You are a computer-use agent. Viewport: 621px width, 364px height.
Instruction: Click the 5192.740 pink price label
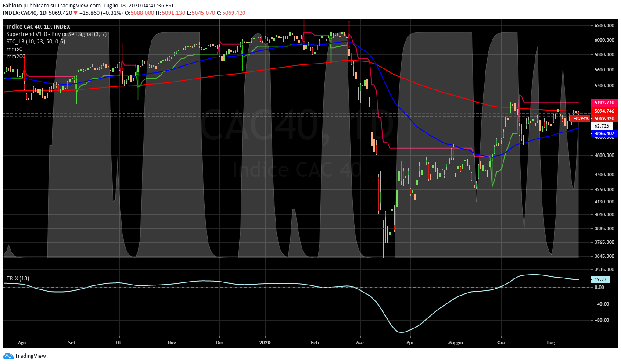point(604,103)
